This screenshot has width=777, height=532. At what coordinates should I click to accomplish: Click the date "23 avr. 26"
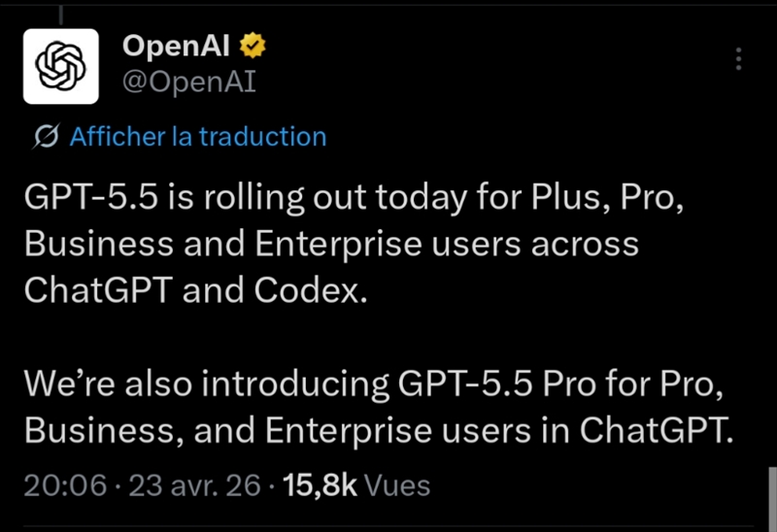pos(195,485)
